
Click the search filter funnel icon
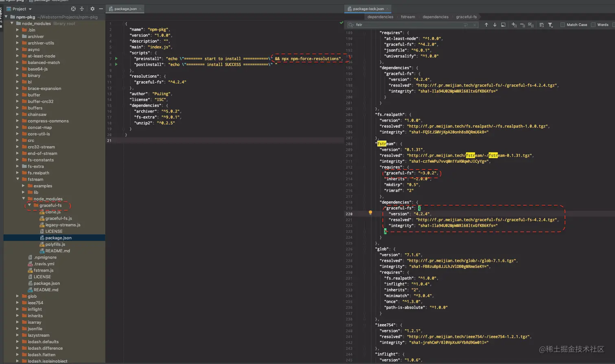pos(550,25)
